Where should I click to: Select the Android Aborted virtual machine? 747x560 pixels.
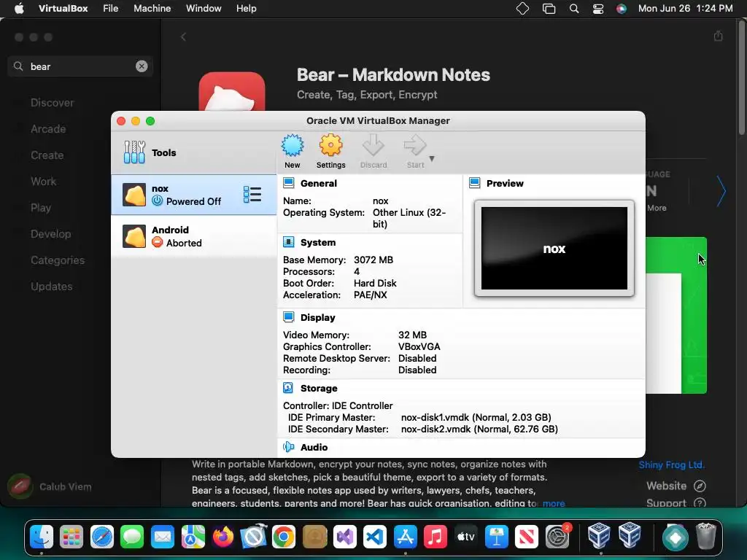tap(194, 236)
